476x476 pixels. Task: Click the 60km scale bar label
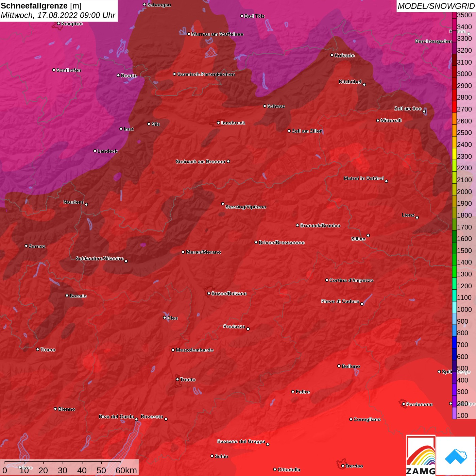pos(126,470)
